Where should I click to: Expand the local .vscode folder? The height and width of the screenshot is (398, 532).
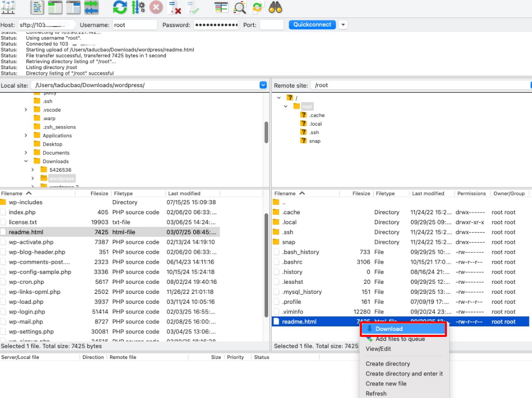tap(26, 110)
